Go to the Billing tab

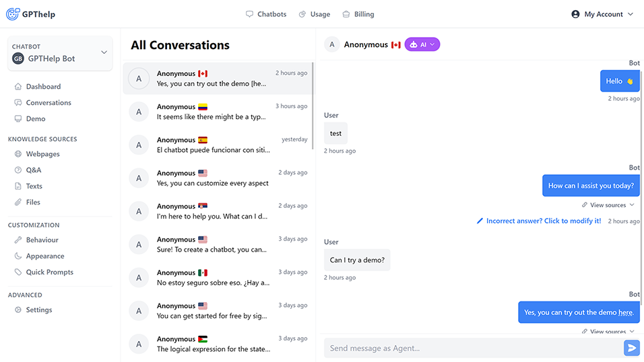[x=358, y=14]
